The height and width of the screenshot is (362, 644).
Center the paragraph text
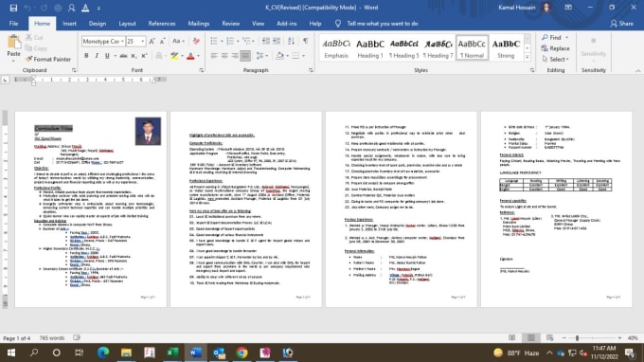pos(224,56)
